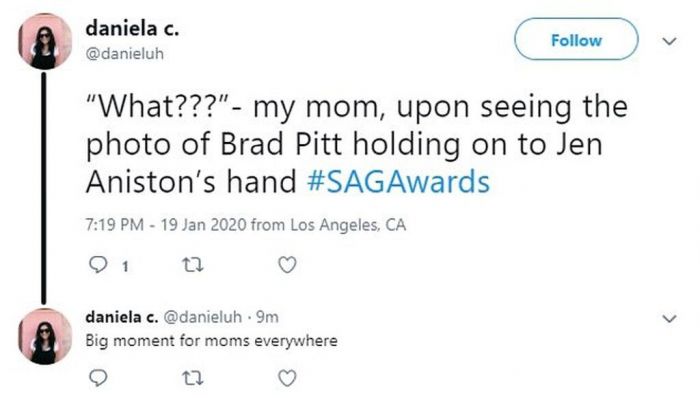Screen dimensions: 700x398
Task: Like the main tweet with heart icon
Action: pyautogui.click(x=287, y=265)
